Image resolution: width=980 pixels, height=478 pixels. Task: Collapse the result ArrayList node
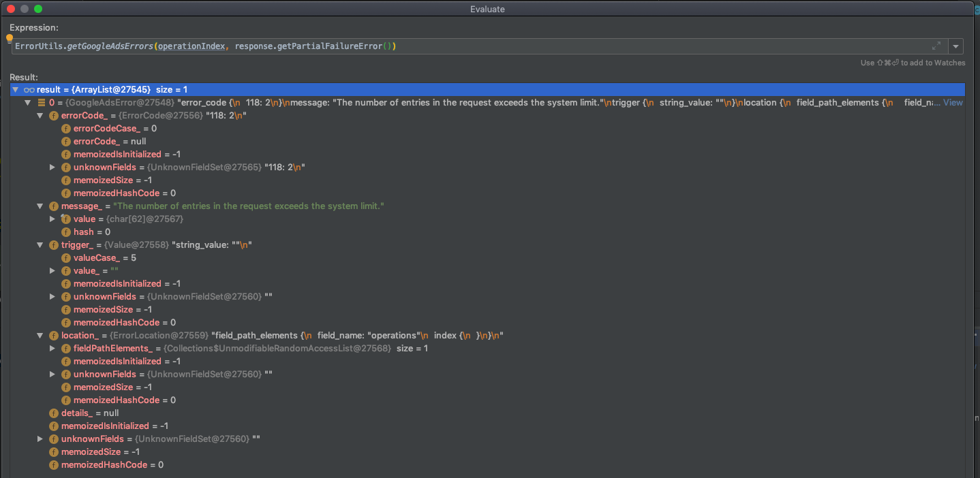click(x=15, y=89)
